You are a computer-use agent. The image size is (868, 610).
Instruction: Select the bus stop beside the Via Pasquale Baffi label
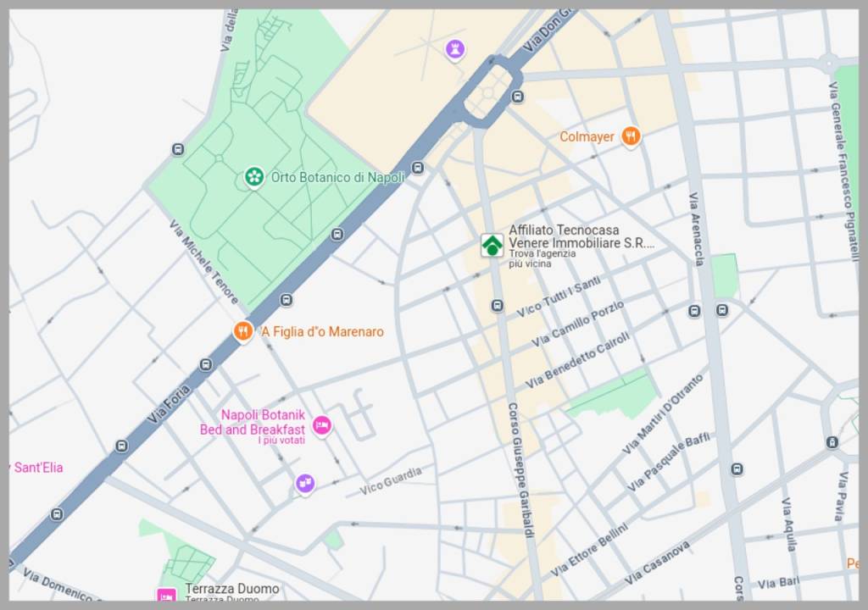(737, 469)
